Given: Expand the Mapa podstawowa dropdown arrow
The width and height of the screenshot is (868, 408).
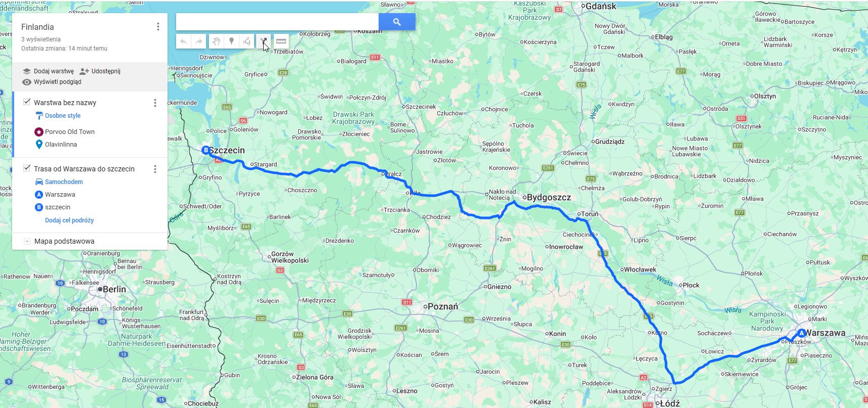Looking at the screenshot, I should 27,241.
